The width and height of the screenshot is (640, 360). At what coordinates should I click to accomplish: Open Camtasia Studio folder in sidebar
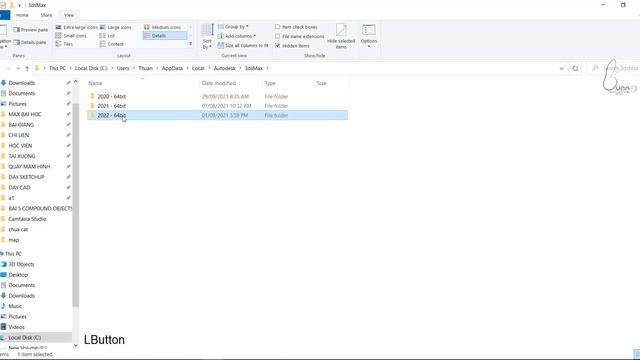(27, 219)
